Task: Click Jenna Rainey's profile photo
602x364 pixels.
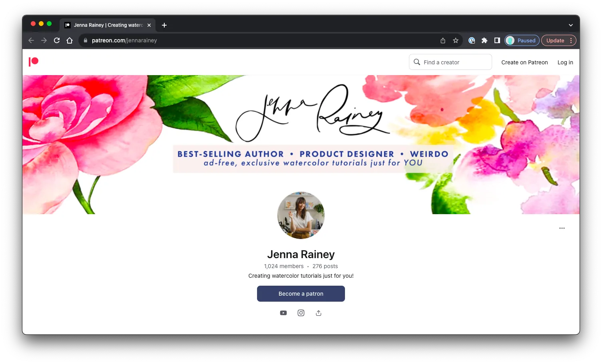Action: click(301, 215)
